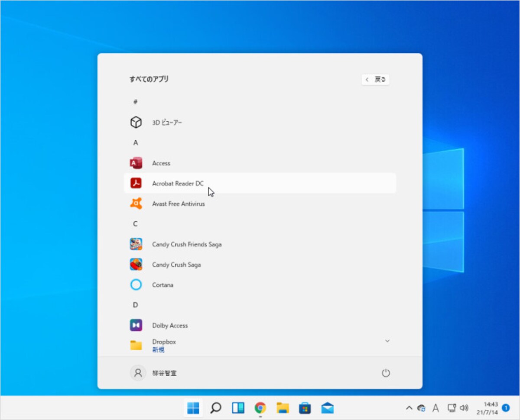Click the Candy Crush Friends Saga icon
Image resolution: width=520 pixels, height=420 pixels.
(x=136, y=244)
